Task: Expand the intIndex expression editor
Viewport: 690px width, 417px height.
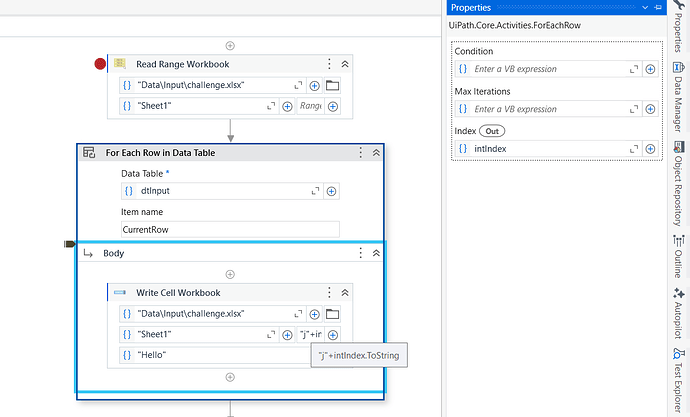Action: [x=634, y=149]
